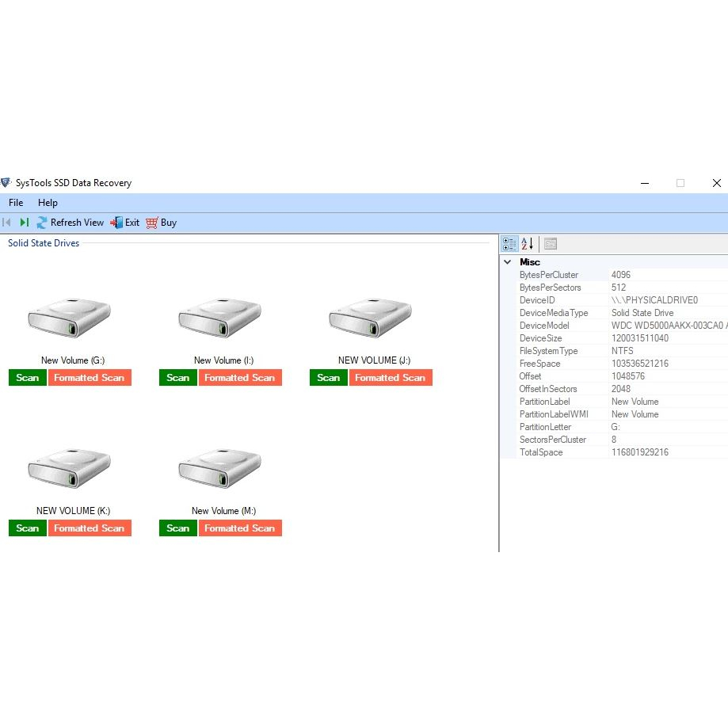Viewport: 728px width, 728px height.
Task: Click the 116801929216 total space value
Action: pos(640,452)
